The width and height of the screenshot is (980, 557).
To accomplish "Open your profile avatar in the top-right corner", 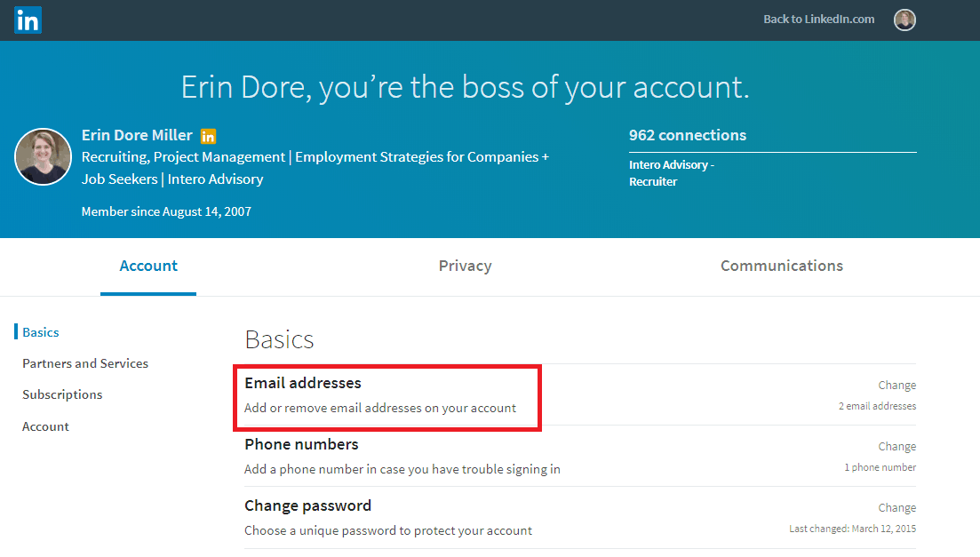I will coord(904,19).
